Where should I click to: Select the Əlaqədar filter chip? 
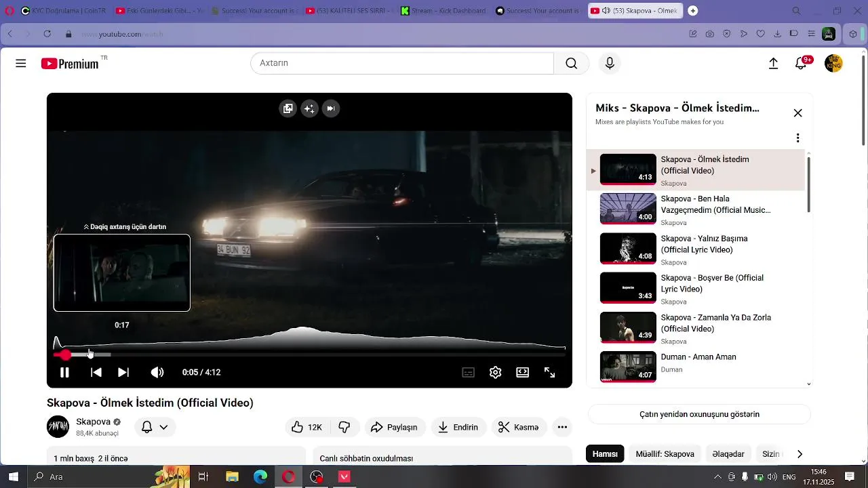pos(728,454)
